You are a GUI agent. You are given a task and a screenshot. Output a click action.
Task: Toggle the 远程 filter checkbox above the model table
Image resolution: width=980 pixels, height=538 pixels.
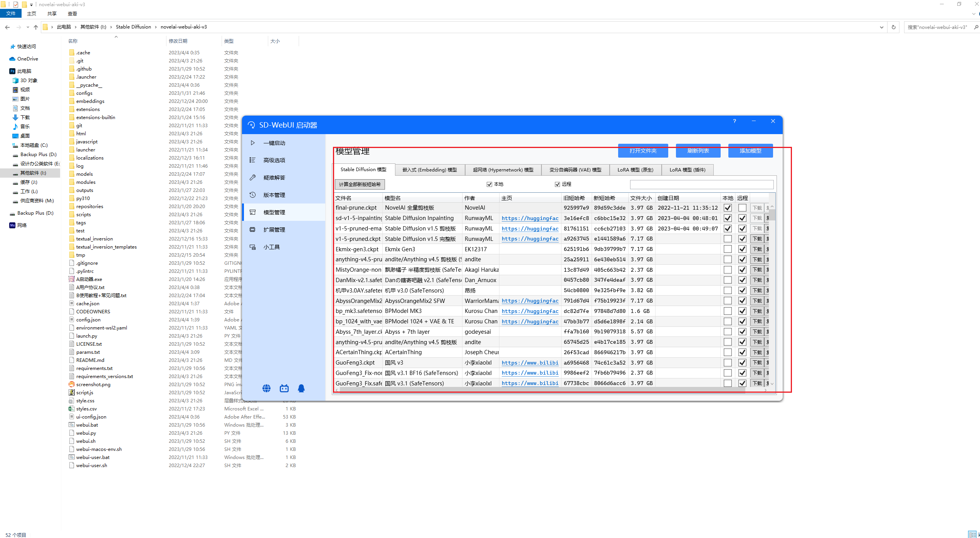coord(557,184)
